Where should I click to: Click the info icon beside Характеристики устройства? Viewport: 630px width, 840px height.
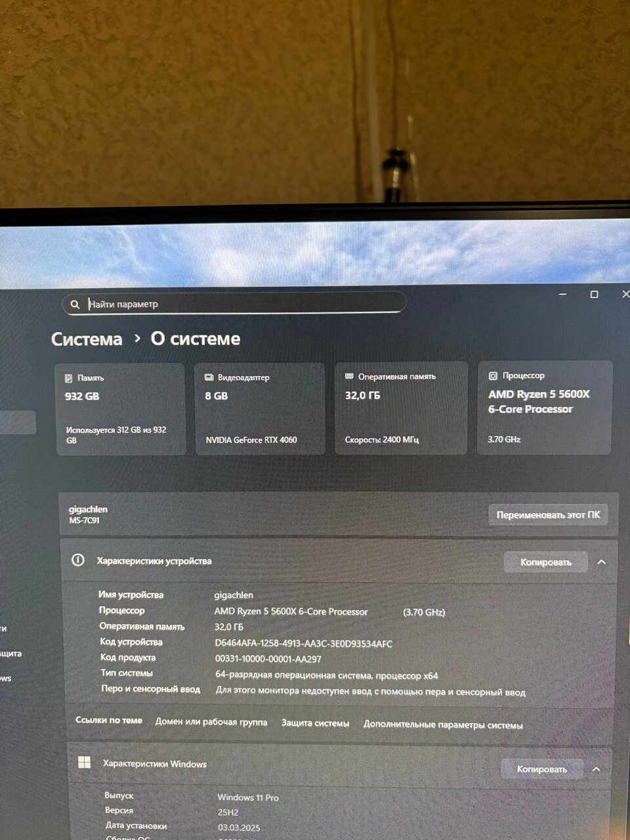78,560
